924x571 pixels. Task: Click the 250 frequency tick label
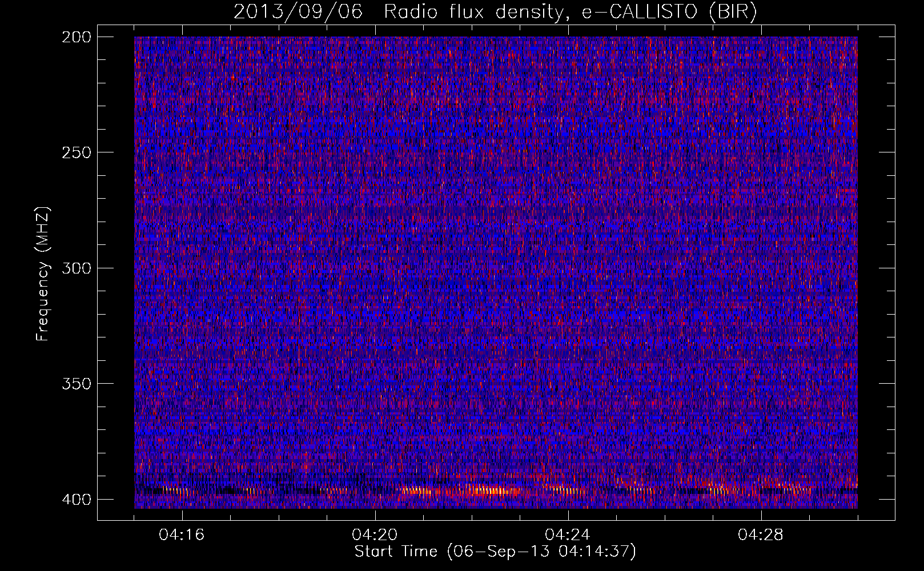click(x=76, y=152)
